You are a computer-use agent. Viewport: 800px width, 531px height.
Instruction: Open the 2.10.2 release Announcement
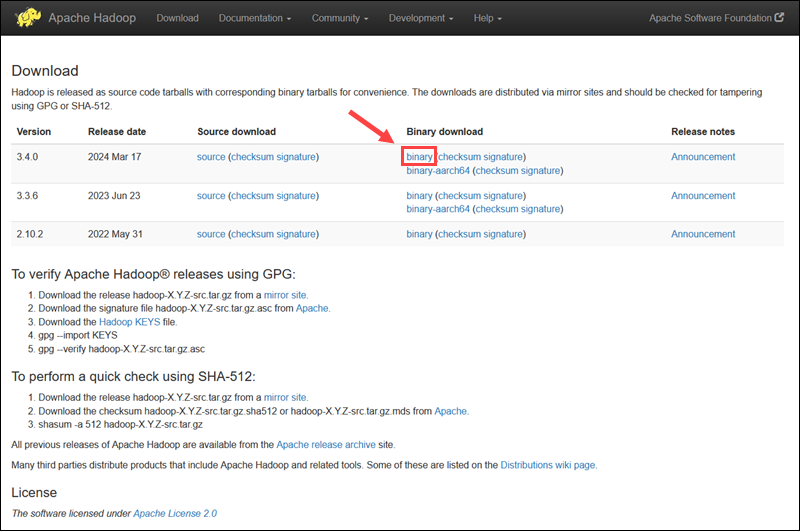[x=703, y=234]
